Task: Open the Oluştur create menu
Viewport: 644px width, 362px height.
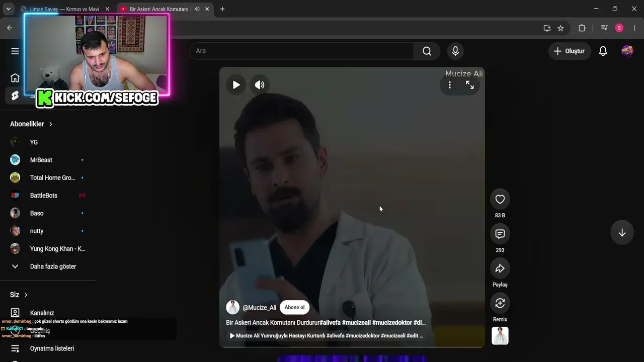Action: (569, 51)
